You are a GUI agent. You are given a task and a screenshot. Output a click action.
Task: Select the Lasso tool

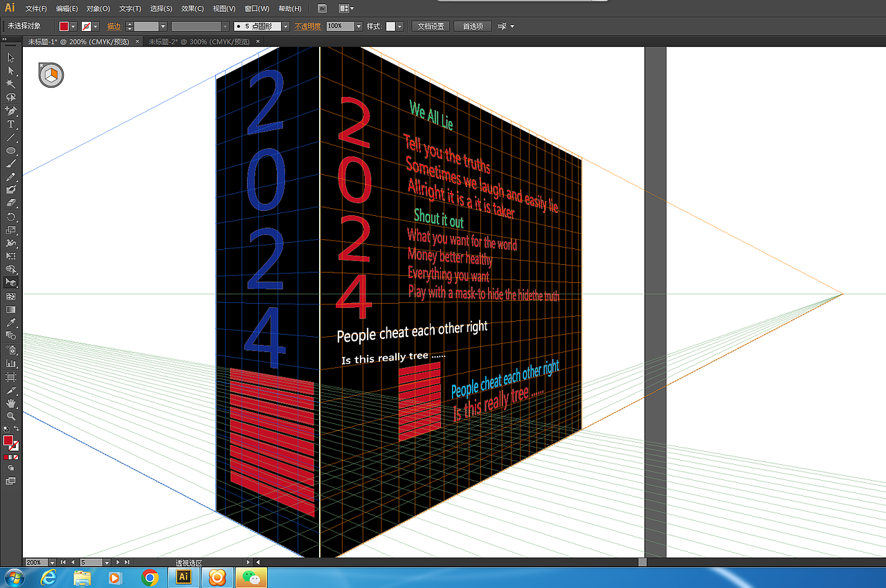[x=11, y=97]
